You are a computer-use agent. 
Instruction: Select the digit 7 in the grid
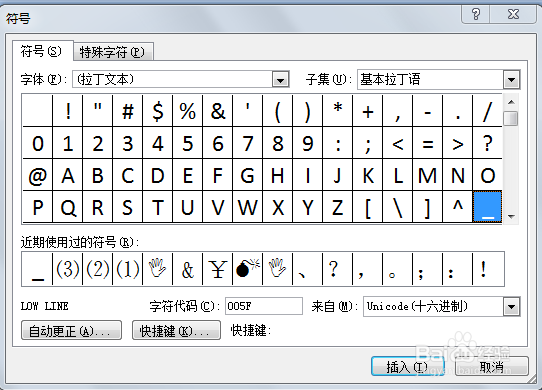(x=247, y=143)
